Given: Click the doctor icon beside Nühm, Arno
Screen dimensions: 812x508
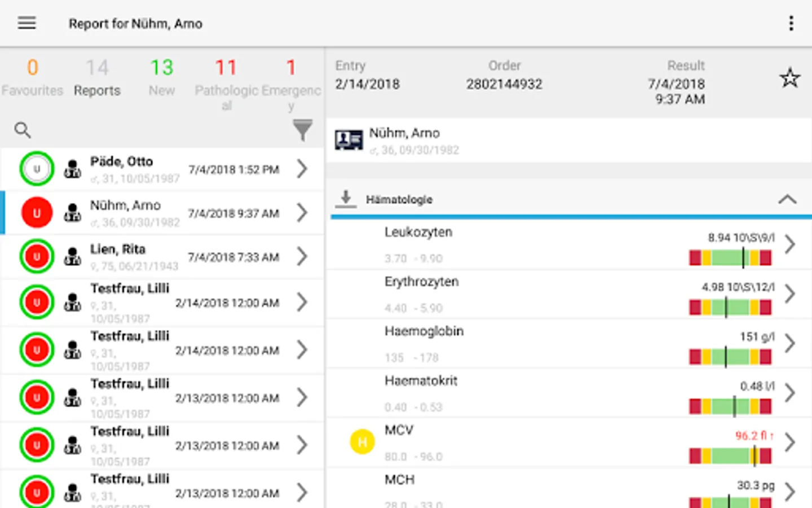Looking at the screenshot, I should tap(72, 213).
